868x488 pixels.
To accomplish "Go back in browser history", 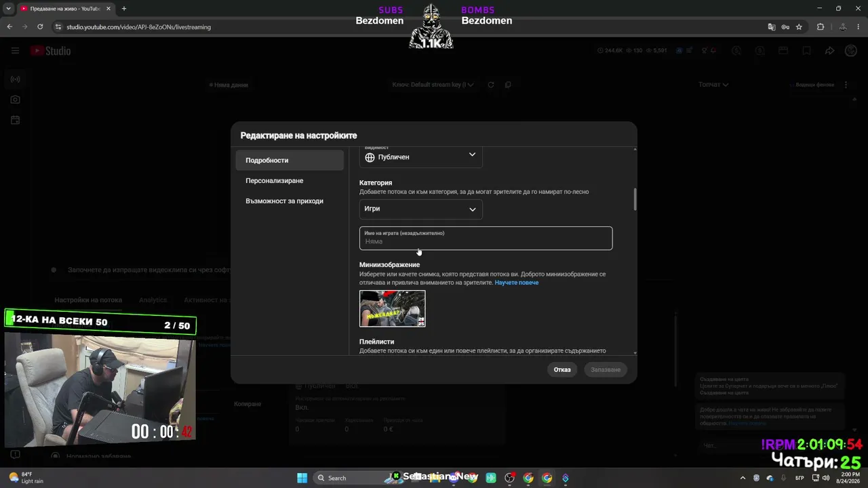I will click(x=9, y=26).
